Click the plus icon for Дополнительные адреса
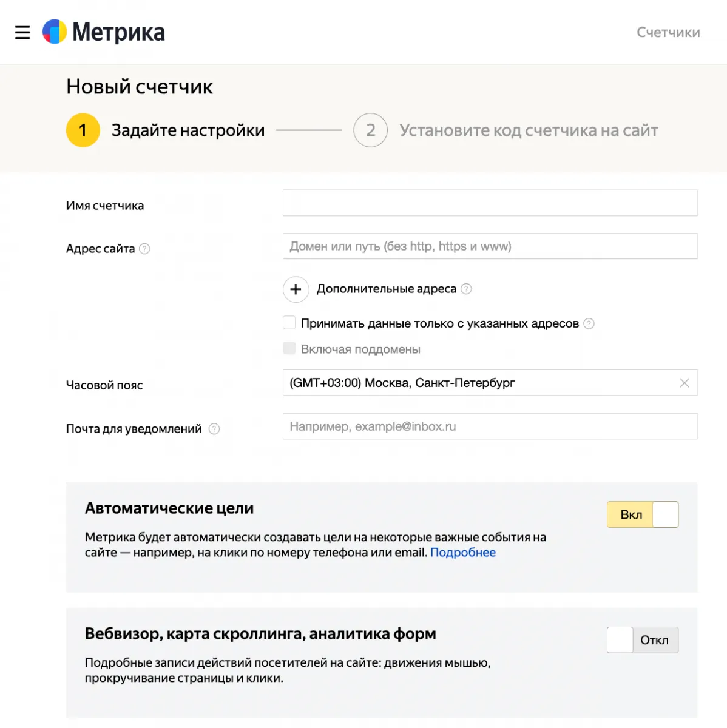The height and width of the screenshot is (728, 727). [x=296, y=289]
